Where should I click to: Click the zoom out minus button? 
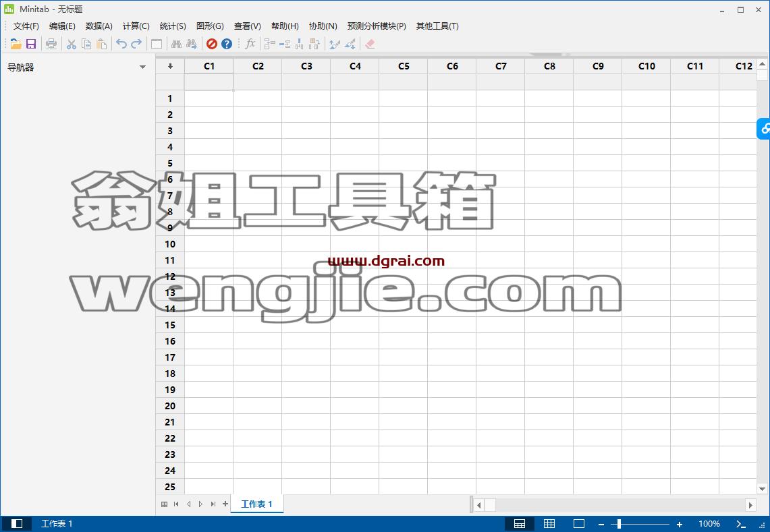coord(601,524)
